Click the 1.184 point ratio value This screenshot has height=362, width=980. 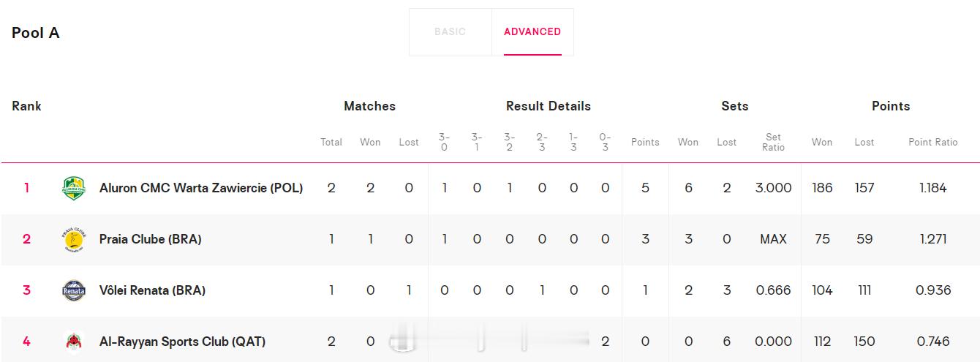(x=932, y=188)
